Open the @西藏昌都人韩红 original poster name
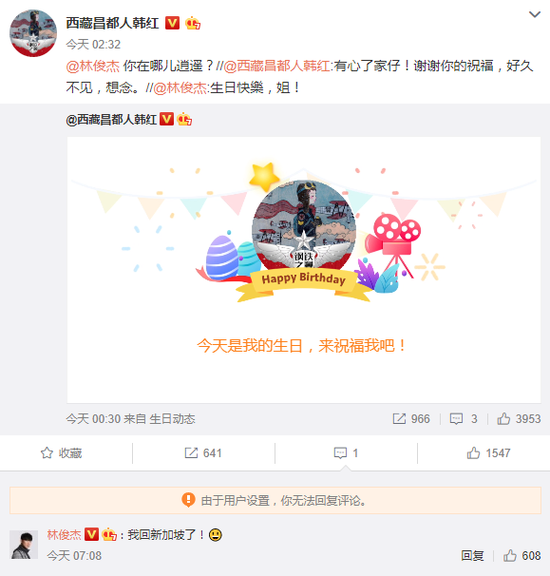550x576 pixels. (x=111, y=120)
